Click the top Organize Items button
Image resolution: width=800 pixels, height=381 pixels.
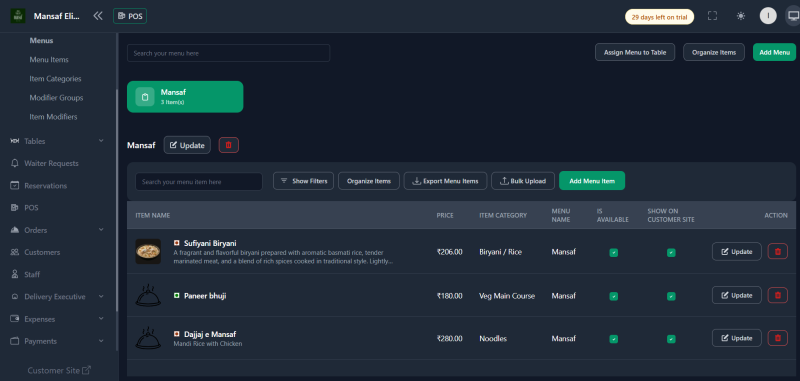(x=714, y=52)
